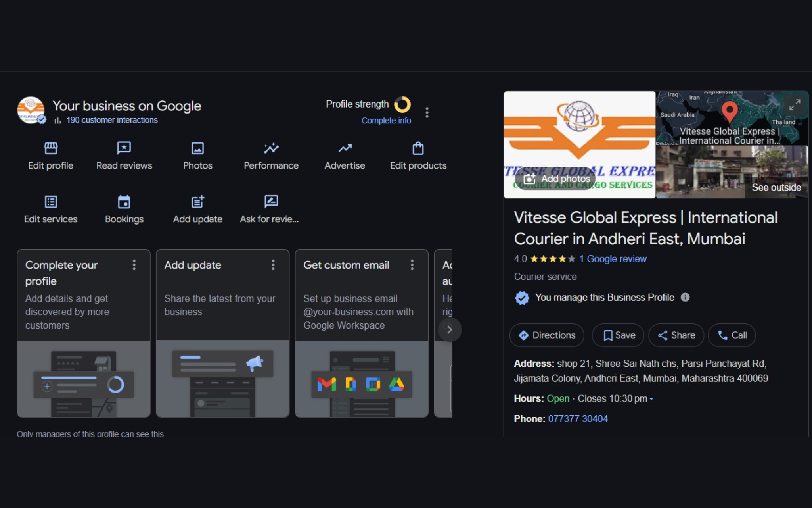
Task: Click the red map location pin
Action: [x=730, y=111]
